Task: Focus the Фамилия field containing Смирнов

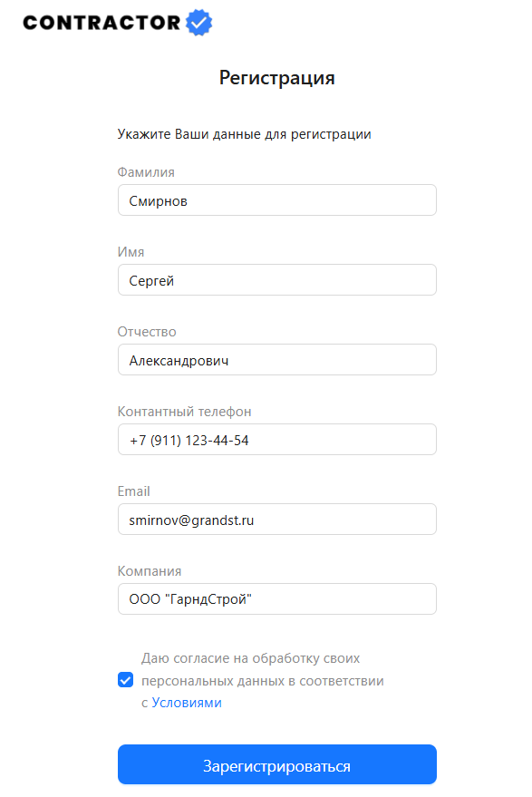Action: pyautogui.click(x=277, y=199)
